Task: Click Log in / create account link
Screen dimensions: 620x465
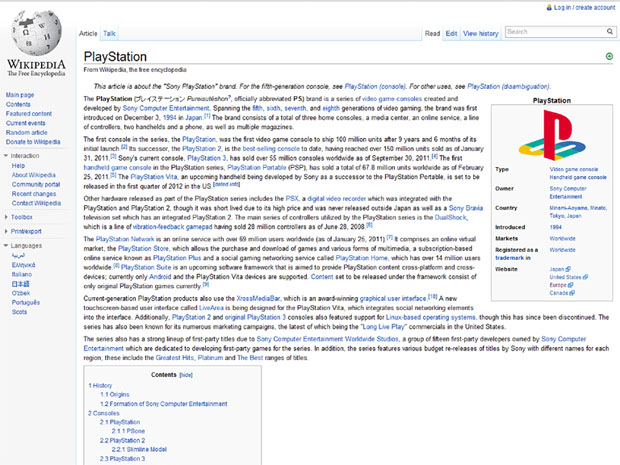Action: 584,7
